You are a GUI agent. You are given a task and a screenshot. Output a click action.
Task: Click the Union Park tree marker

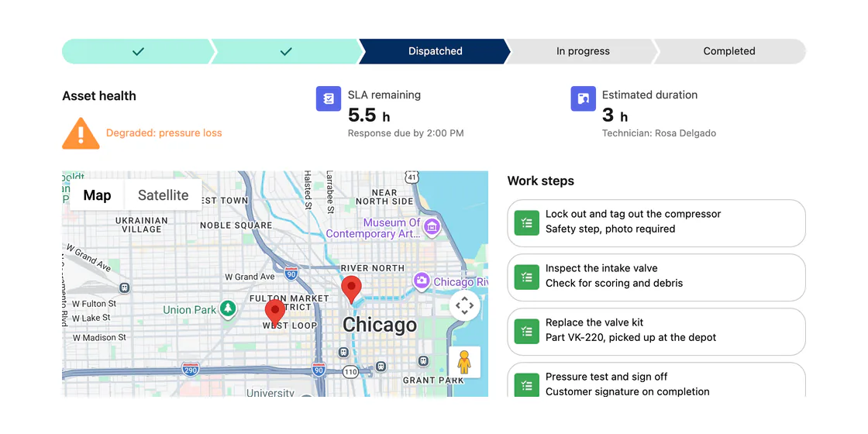pyautogui.click(x=228, y=309)
